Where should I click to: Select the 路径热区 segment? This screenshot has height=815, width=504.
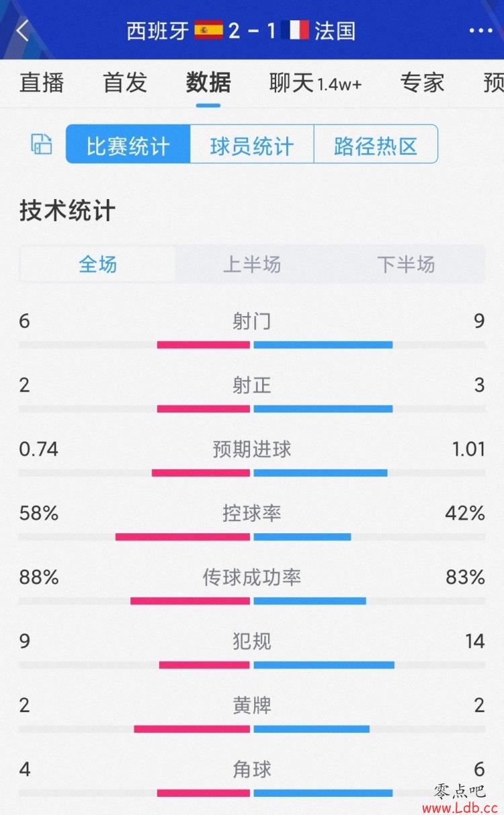click(x=376, y=144)
